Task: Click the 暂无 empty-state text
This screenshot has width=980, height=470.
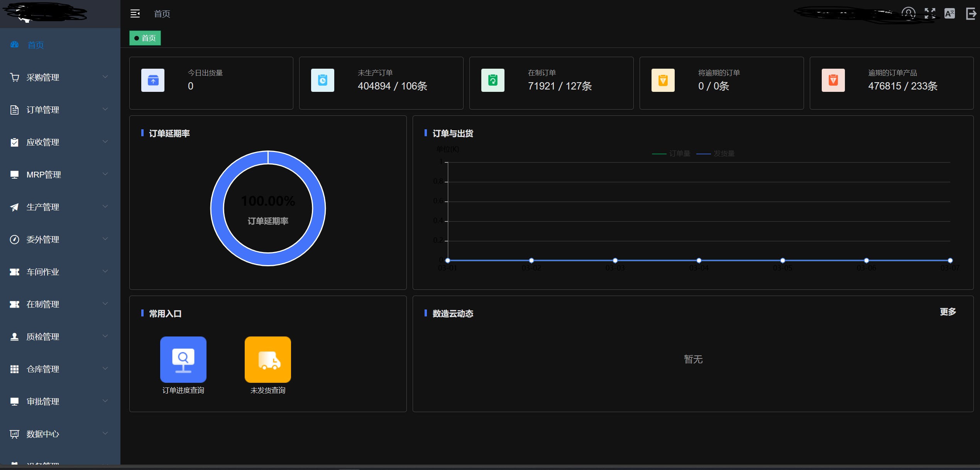Action: coord(693,359)
